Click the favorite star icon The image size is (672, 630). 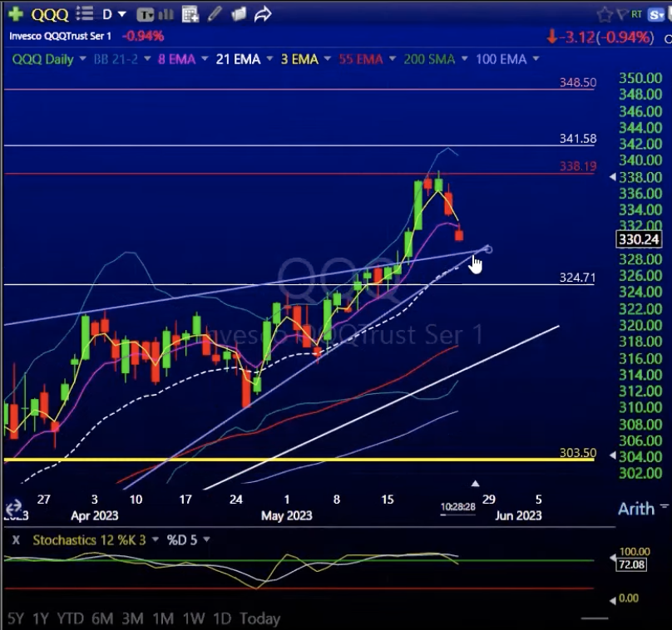coord(605,15)
